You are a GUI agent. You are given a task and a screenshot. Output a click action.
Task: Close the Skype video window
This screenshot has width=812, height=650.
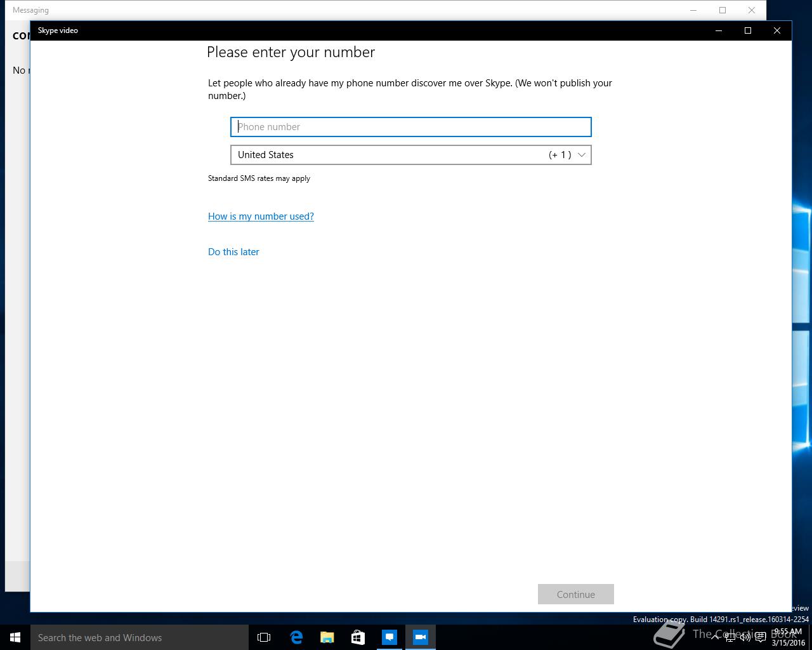click(x=777, y=30)
